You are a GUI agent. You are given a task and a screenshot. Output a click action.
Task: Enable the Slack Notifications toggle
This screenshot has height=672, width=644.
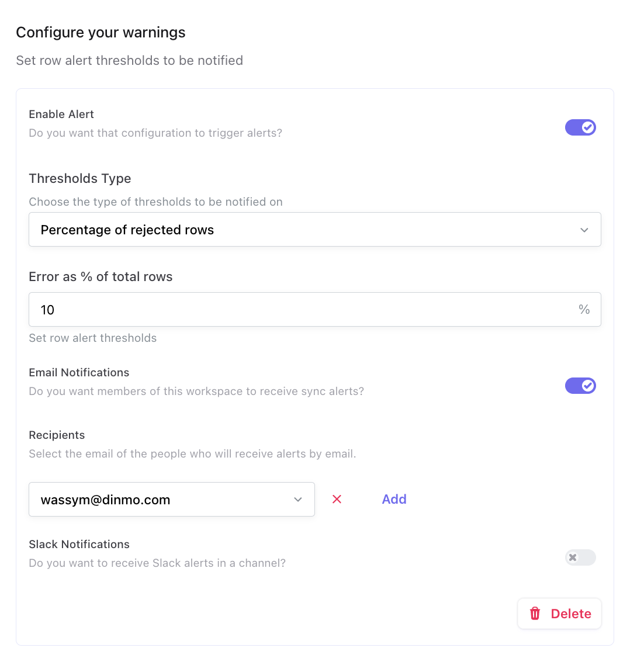coord(580,557)
